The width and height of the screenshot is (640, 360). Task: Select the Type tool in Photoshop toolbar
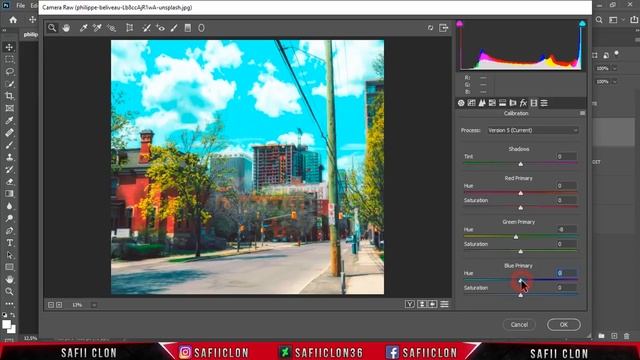point(9,243)
